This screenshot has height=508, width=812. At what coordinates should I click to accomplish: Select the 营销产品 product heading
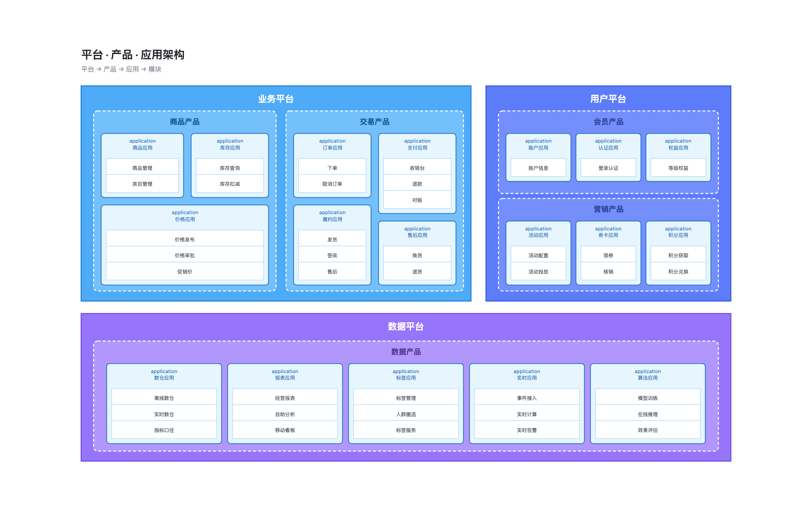(608, 209)
